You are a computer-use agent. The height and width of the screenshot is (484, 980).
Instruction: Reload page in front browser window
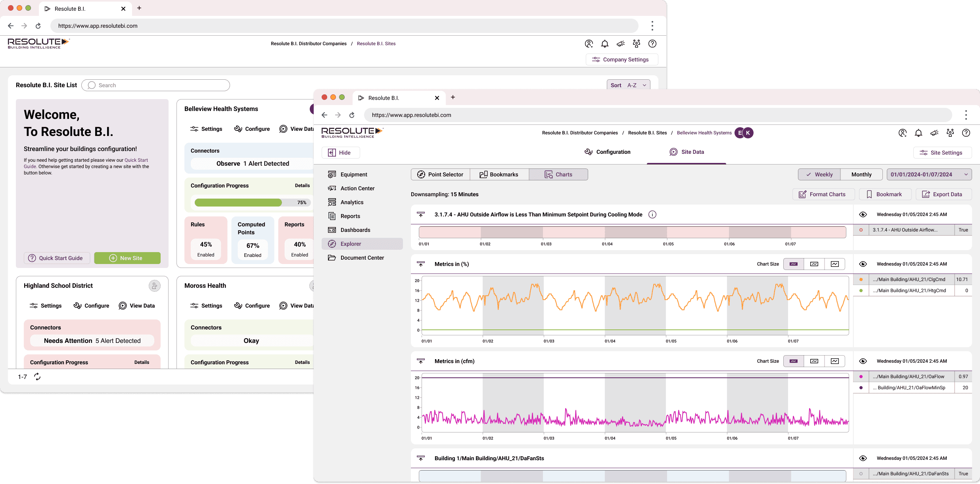352,115
